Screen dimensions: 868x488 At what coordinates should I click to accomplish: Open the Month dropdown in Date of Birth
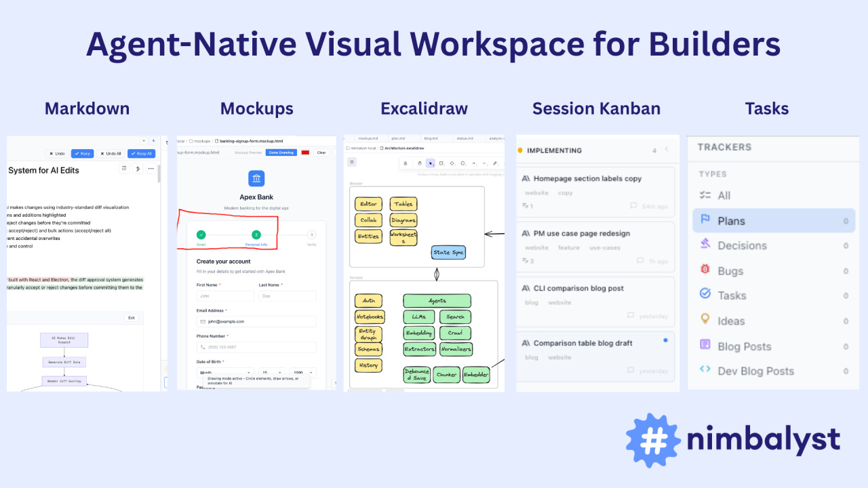point(225,372)
